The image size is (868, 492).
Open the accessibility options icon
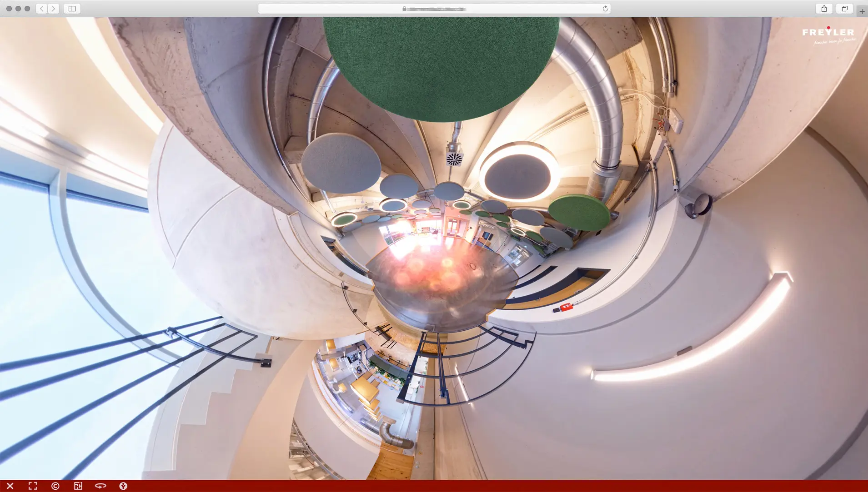click(x=123, y=486)
